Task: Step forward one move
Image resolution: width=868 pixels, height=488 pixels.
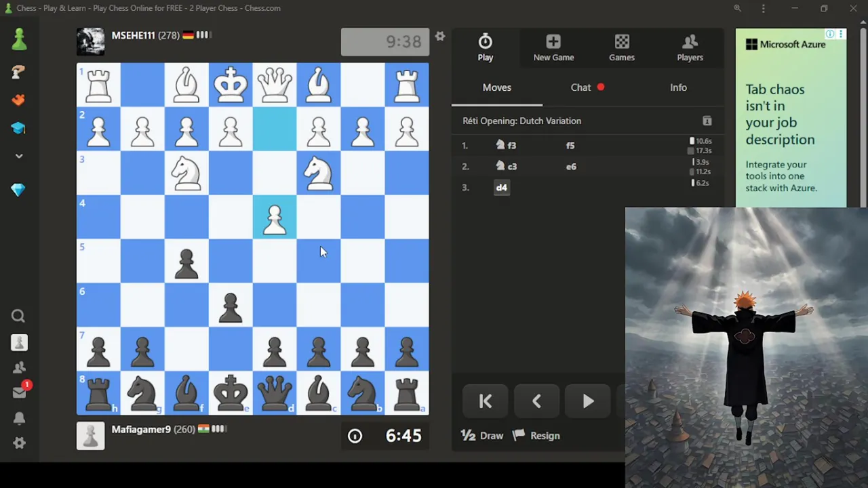Action: click(588, 401)
